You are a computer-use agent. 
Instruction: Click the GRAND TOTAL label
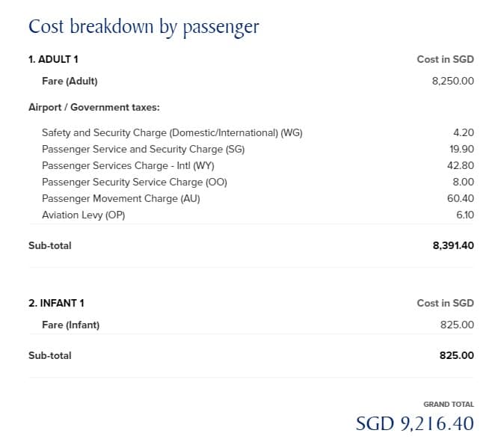[449, 404]
